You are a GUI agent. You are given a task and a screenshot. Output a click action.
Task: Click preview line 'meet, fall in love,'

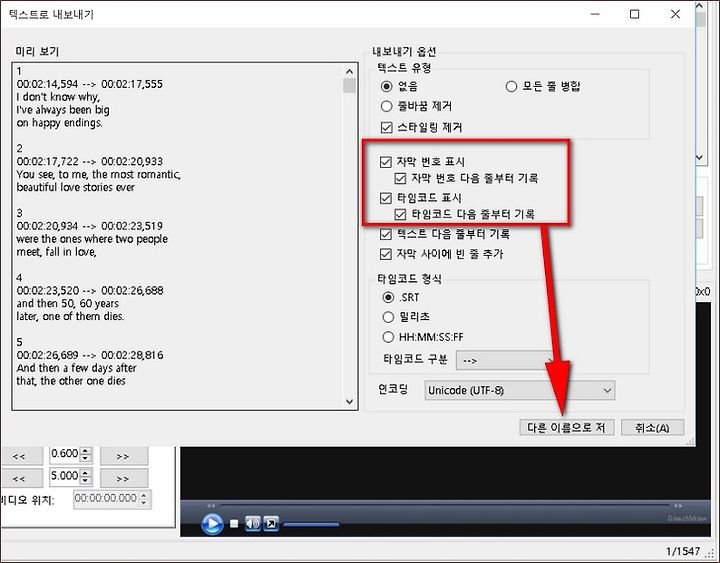(x=56, y=252)
